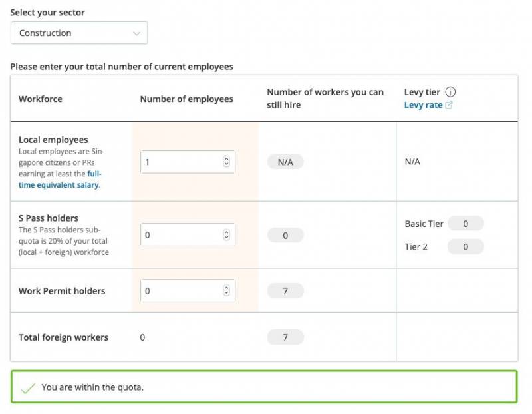Click the Basic Tier value badge
The width and height of the screenshot is (532, 414).
point(465,224)
